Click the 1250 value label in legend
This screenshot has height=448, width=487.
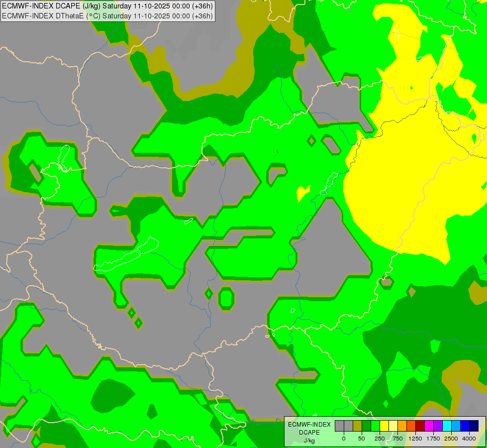click(x=415, y=439)
